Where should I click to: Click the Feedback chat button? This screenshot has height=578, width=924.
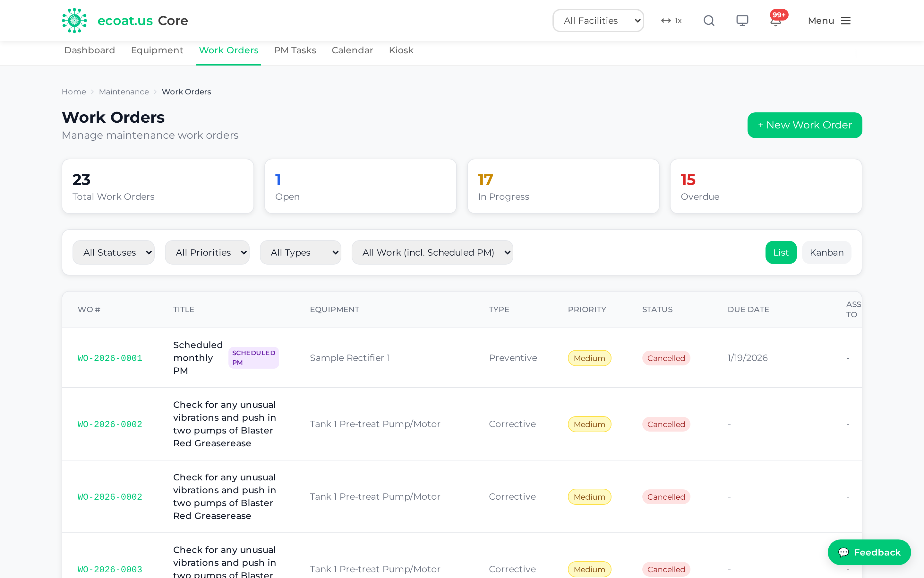point(869,552)
